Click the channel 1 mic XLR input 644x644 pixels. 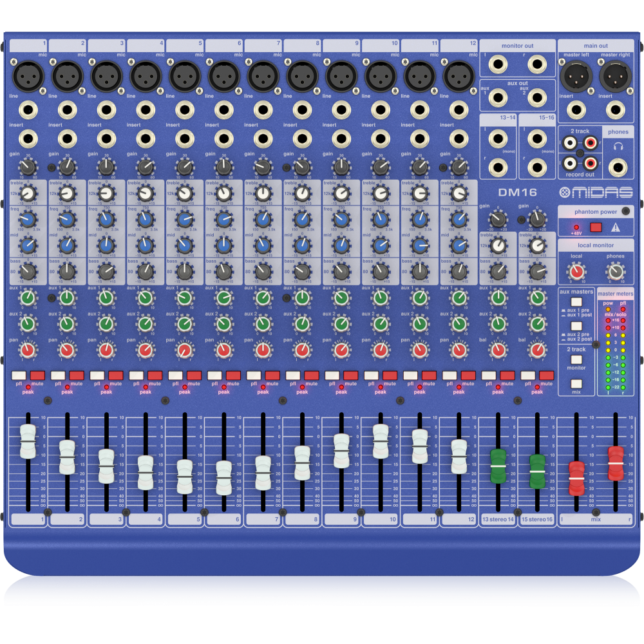click(28, 77)
